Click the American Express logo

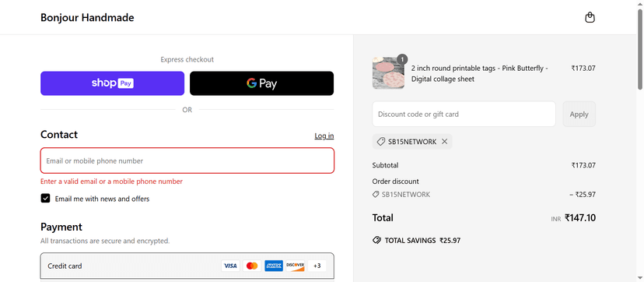[x=274, y=266]
